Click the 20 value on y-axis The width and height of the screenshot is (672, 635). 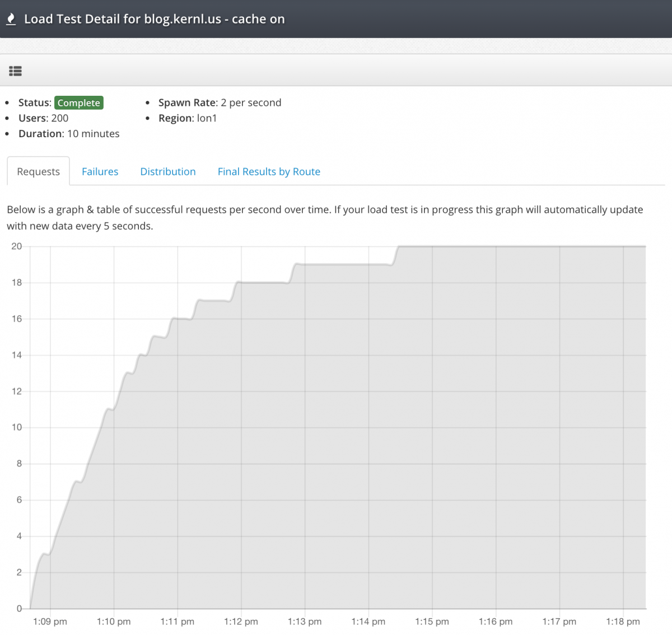[17, 246]
